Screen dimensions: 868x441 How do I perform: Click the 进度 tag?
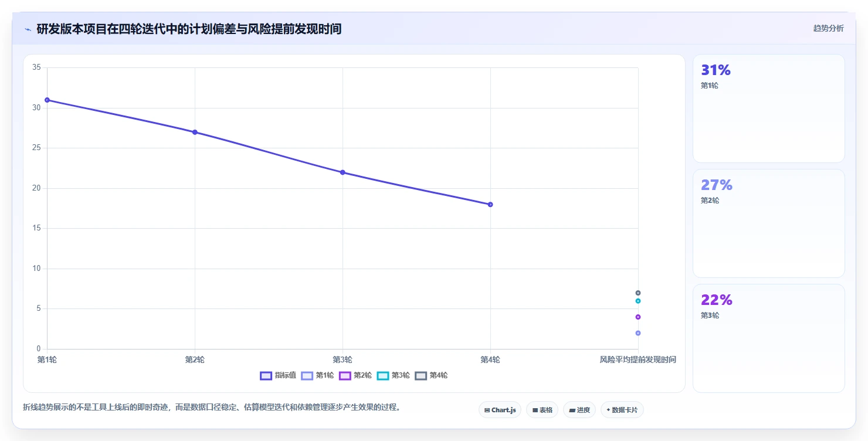click(579, 410)
